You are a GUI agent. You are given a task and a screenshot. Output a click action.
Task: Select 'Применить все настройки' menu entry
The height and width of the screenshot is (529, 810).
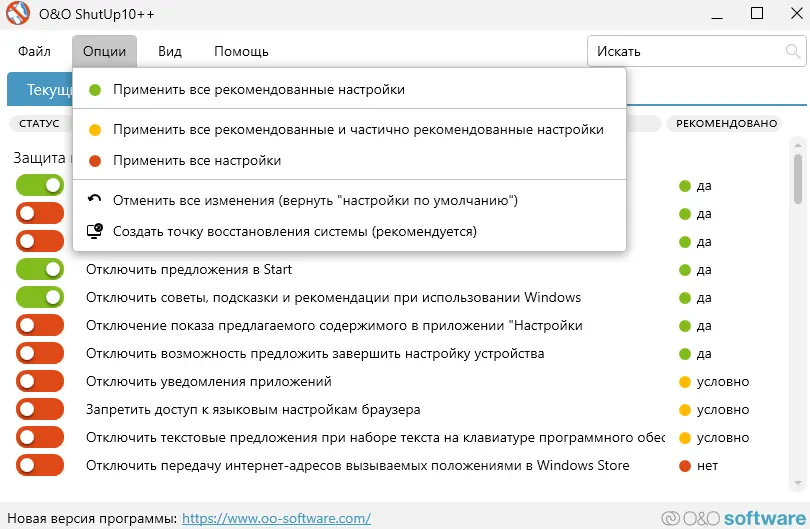[197, 161]
